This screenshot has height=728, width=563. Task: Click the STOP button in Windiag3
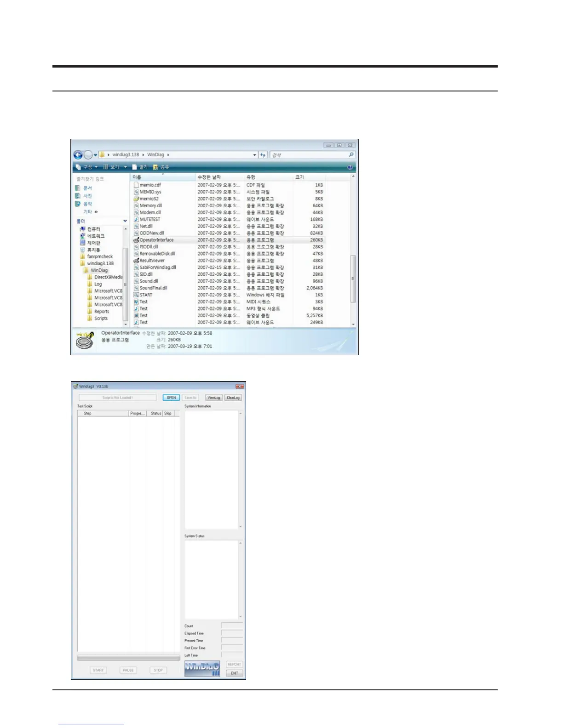pos(158,670)
